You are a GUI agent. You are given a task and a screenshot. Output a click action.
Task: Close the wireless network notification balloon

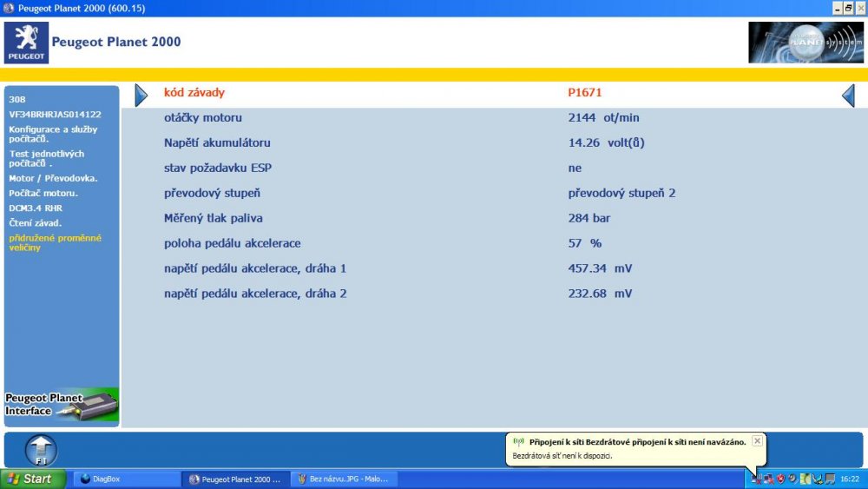(x=757, y=441)
